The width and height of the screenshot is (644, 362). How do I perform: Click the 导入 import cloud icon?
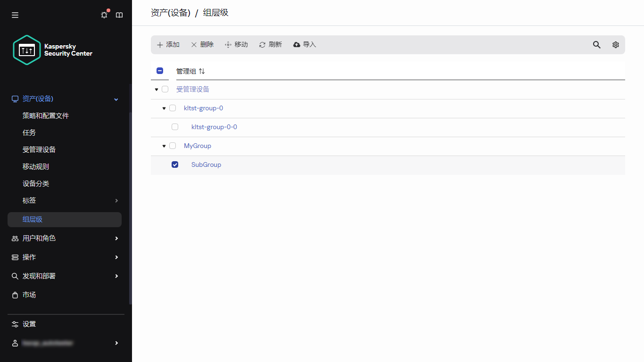(304, 44)
